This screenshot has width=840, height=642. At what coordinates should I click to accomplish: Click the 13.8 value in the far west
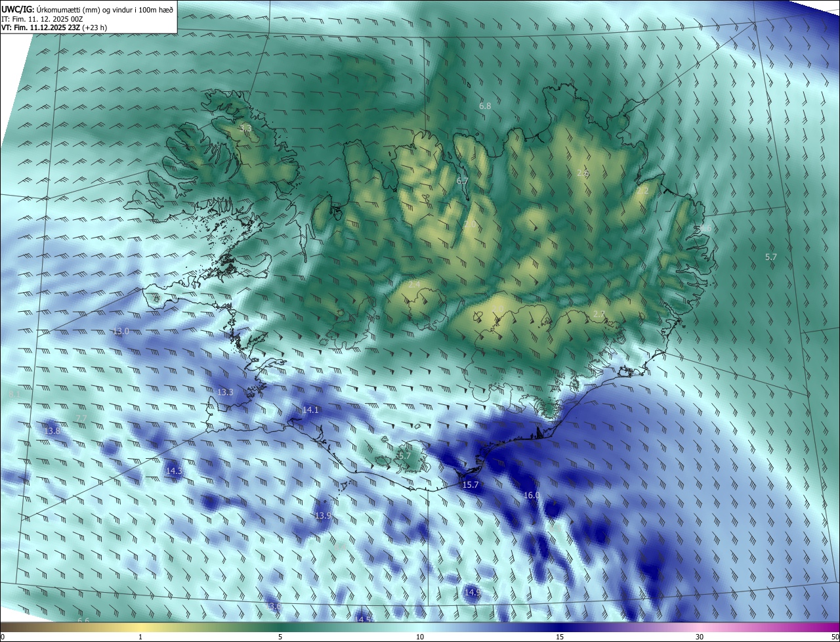coord(52,431)
